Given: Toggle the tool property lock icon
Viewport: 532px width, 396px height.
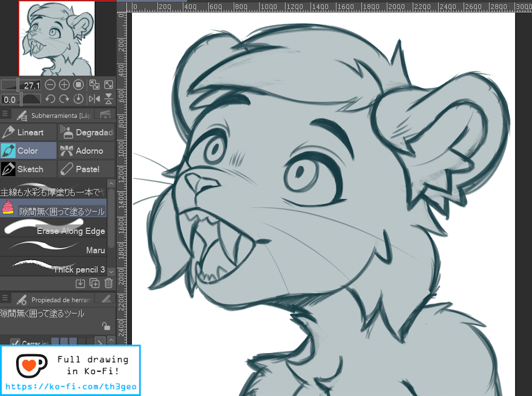Looking at the screenshot, I should point(105,327).
